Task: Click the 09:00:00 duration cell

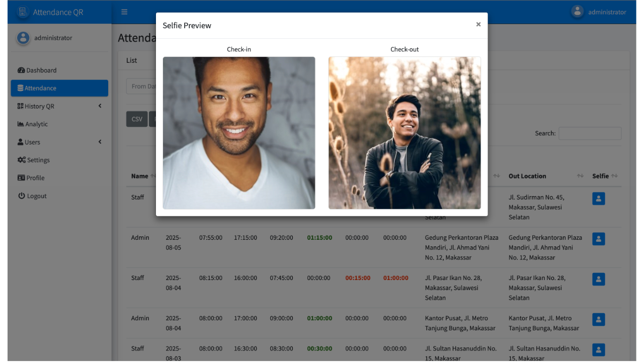Action: (x=281, y=318)
